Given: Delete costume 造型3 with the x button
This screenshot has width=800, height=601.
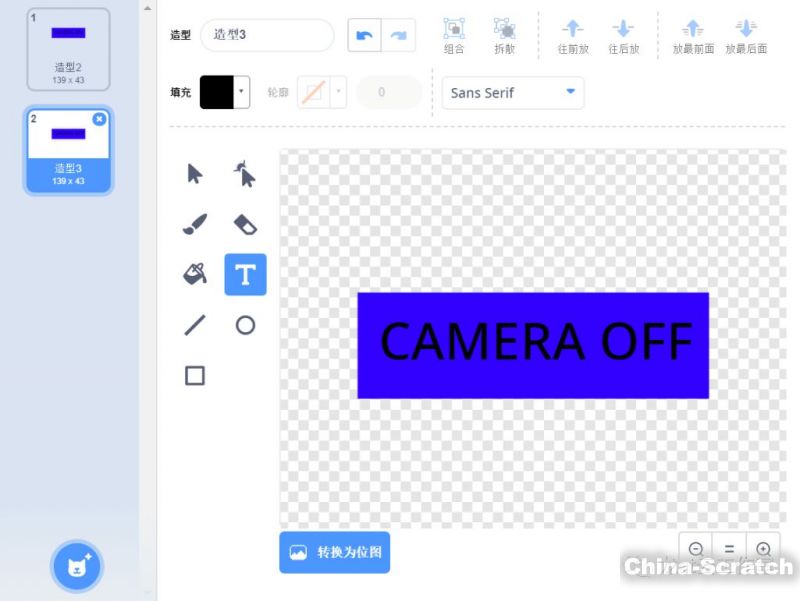Looking at the screenshot, I should 99,119.
